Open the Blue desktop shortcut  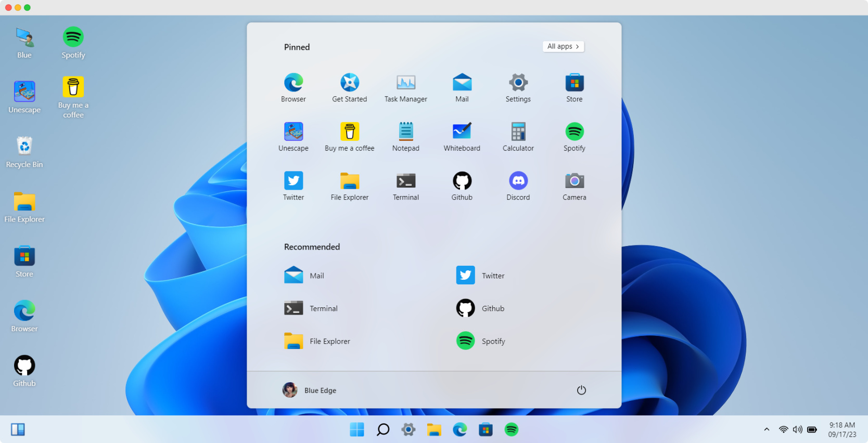pyautogui.click(x=24, y=43)
